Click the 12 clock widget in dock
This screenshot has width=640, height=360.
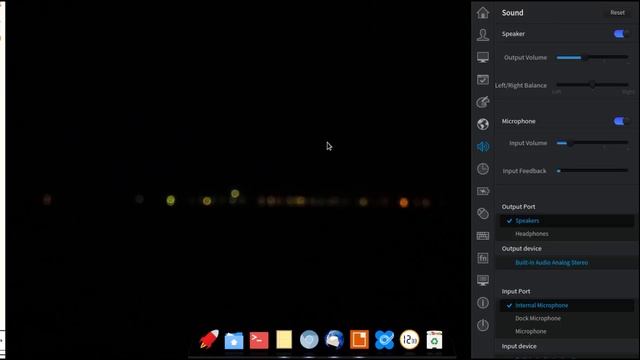tap(409, 340)
